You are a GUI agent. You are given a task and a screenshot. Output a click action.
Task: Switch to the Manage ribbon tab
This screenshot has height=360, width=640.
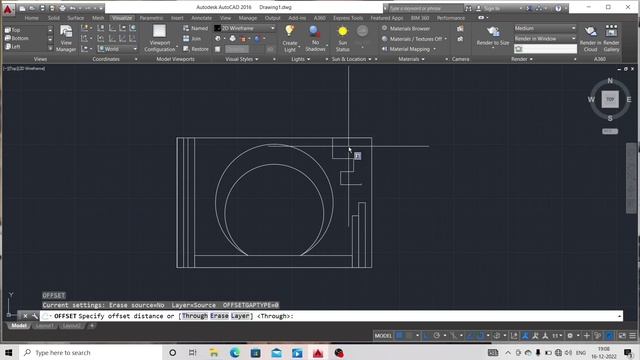[248, 18]
